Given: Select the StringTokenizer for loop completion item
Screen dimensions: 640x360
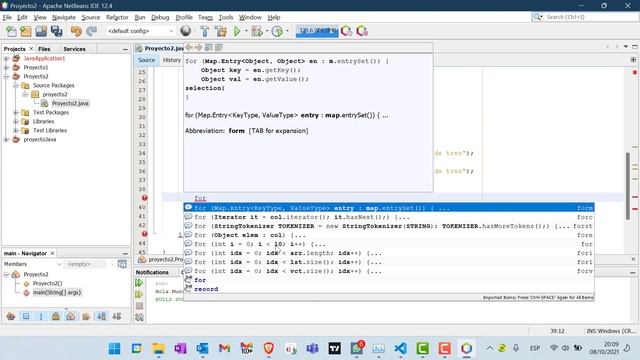Looking at the screenshot, I should (x=389, y=226).
